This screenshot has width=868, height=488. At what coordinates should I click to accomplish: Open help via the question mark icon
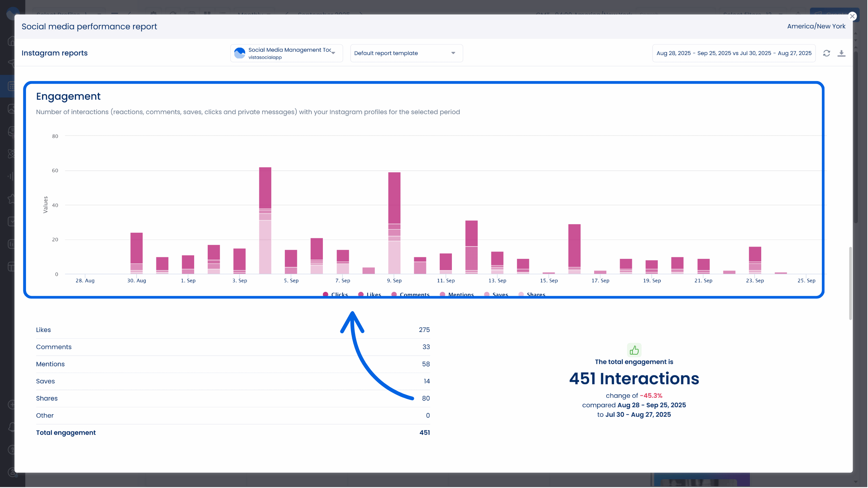pyautogui.click(x=11, y=450)
